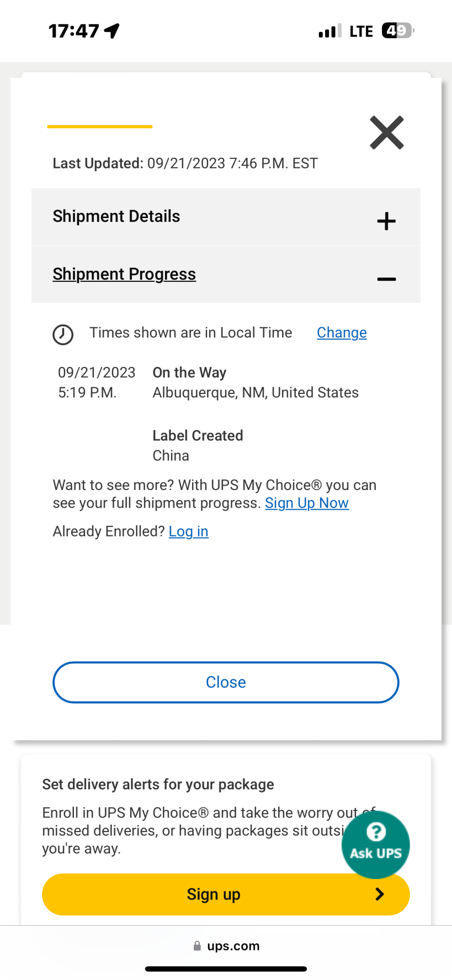Tap the cellular signal bars icon
Screen dimensions: 452x980
(330, 31)
